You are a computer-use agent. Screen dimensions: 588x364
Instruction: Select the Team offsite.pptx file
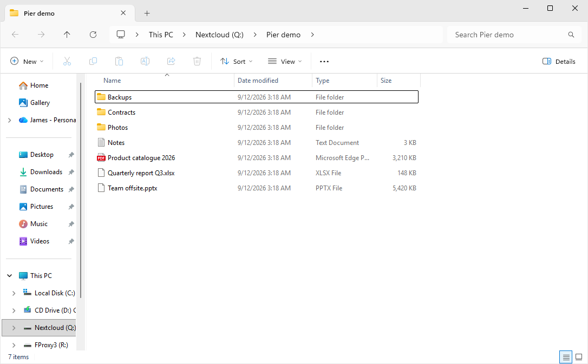pos(257,188)
